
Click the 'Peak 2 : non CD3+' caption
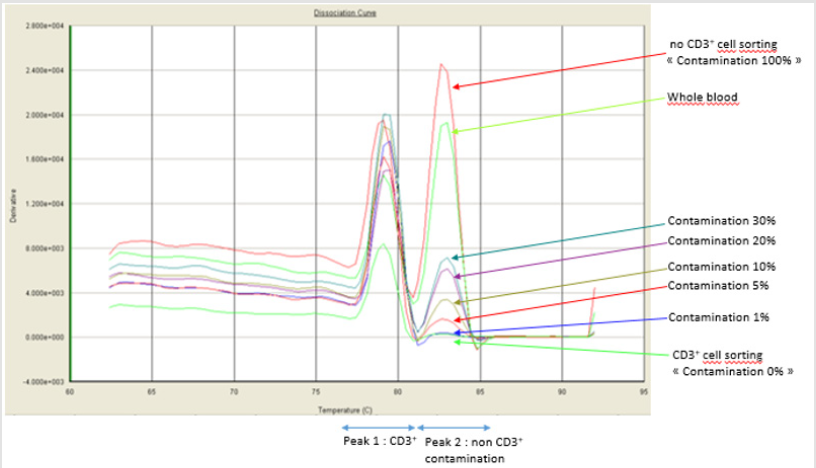(x=474, y=442)
